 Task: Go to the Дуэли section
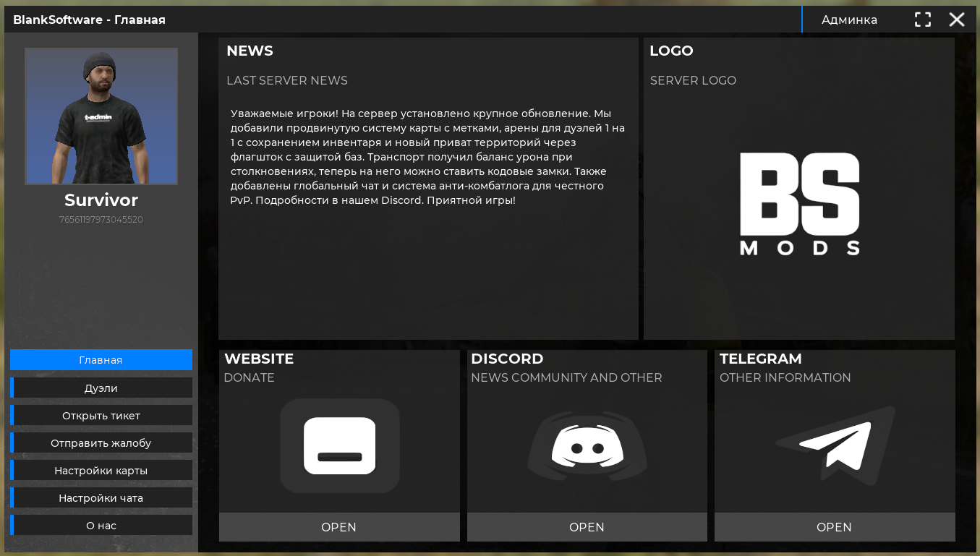[101, 388]
